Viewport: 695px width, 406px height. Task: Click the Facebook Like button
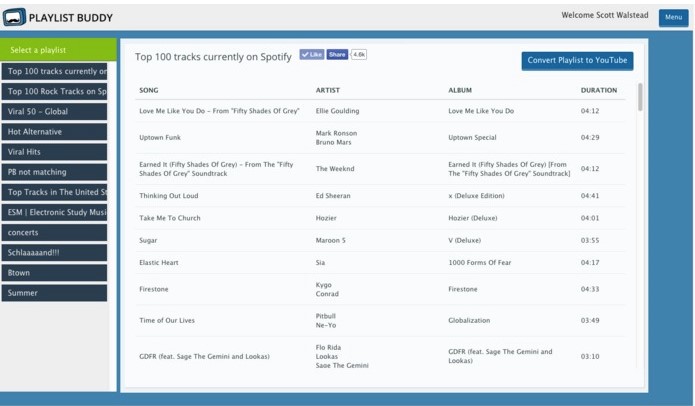coord(311,55)
